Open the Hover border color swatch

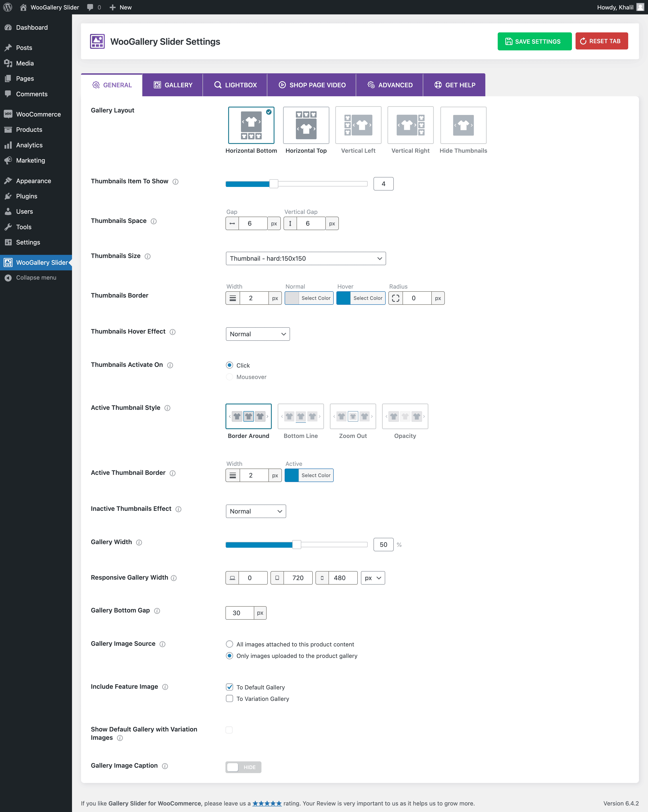(344, 298)
